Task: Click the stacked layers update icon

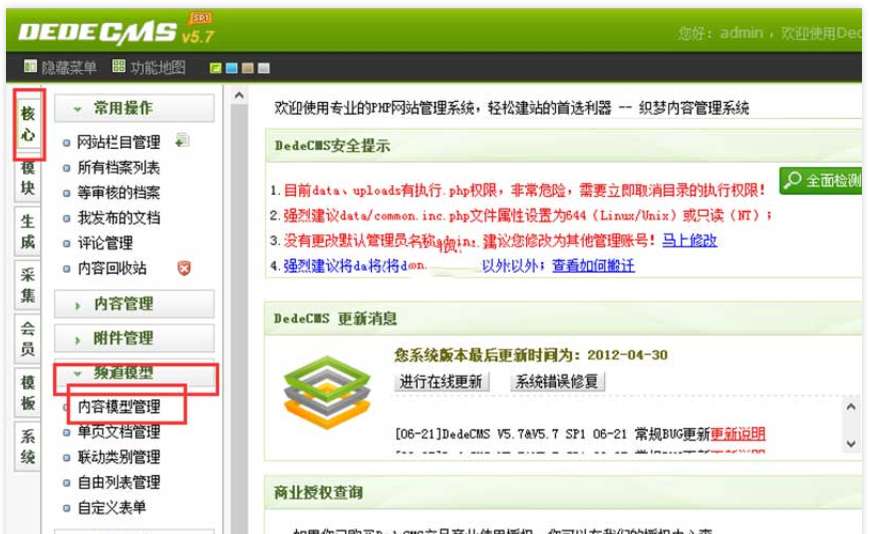Action: pyautogui.click(x=327, y=393)
